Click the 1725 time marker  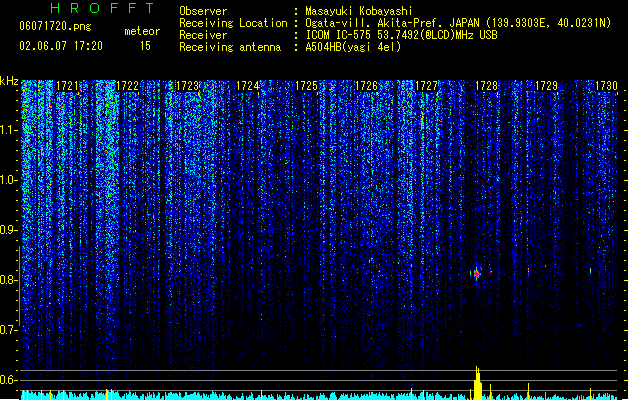306,86
